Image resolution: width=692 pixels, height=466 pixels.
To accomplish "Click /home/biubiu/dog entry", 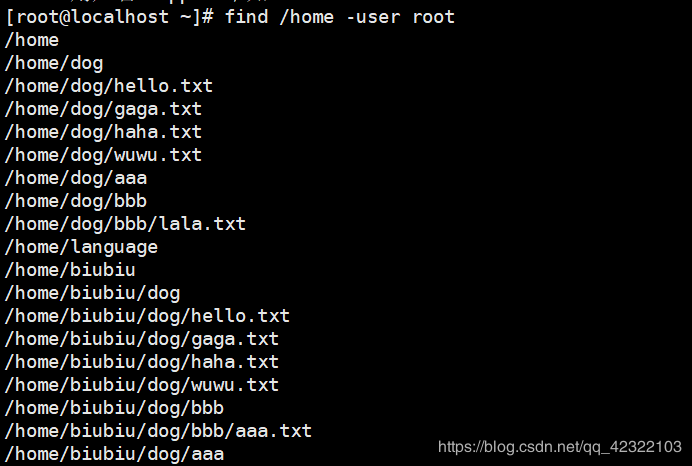I will tap(92, 293).
